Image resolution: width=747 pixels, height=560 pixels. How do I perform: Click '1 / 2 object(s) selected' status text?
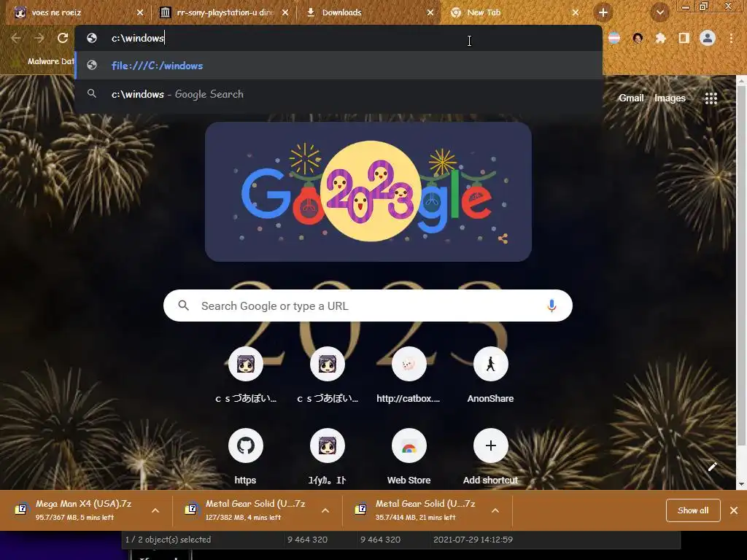point(168,540)
